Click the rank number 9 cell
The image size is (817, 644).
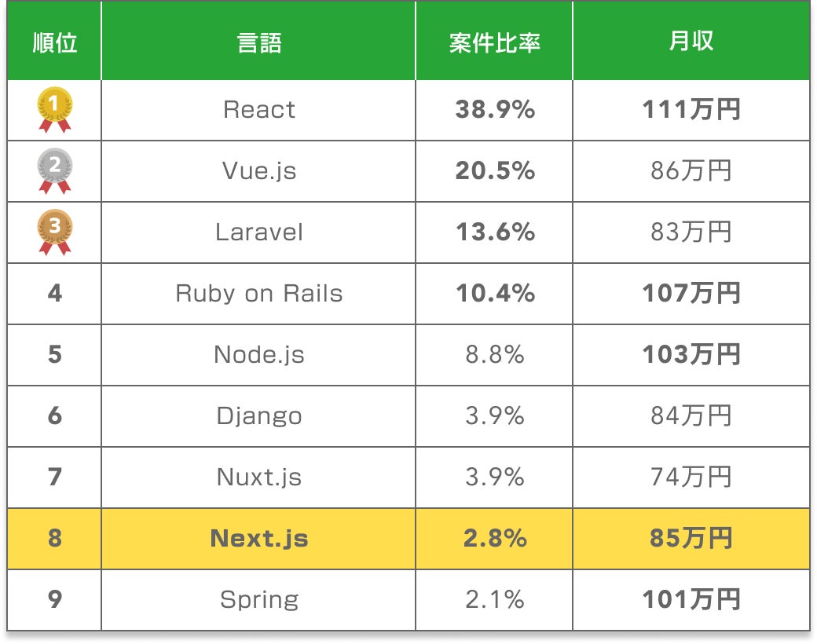coord(55,600)
